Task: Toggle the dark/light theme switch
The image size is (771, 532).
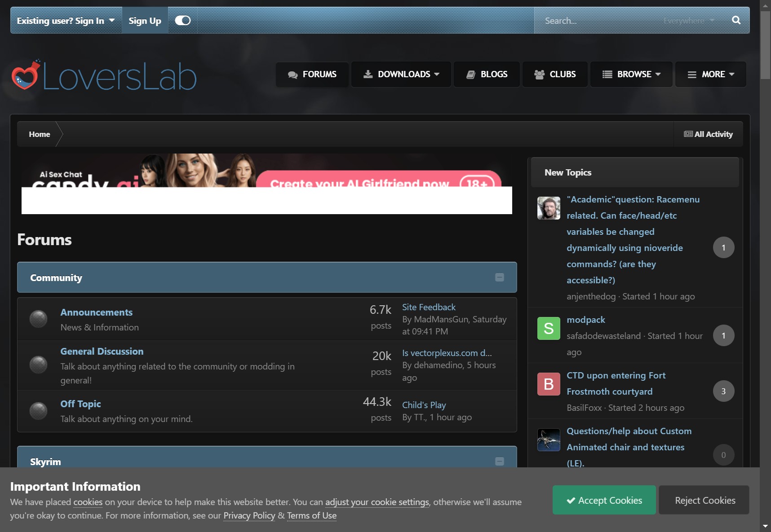Action: pos(182,20)
